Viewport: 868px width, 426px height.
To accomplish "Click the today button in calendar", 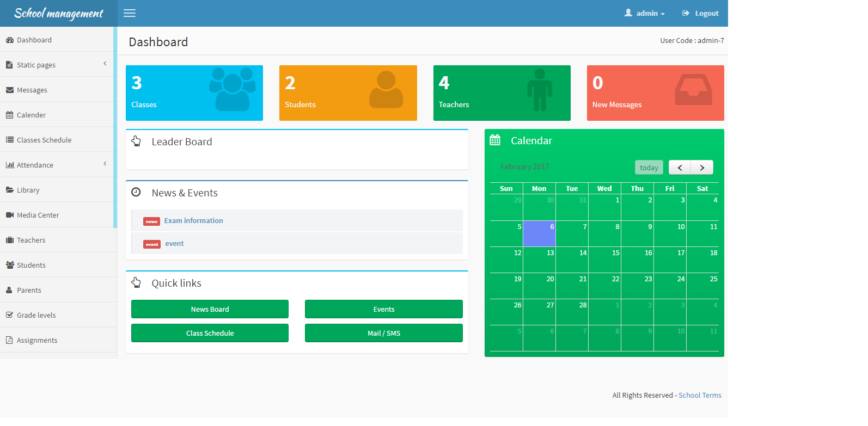I will 649,168.
